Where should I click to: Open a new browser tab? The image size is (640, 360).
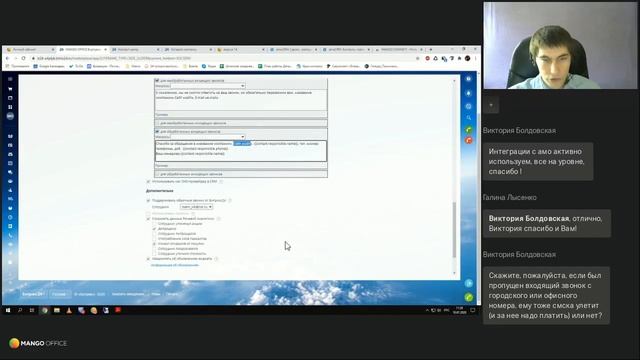(x=431, y=49)
